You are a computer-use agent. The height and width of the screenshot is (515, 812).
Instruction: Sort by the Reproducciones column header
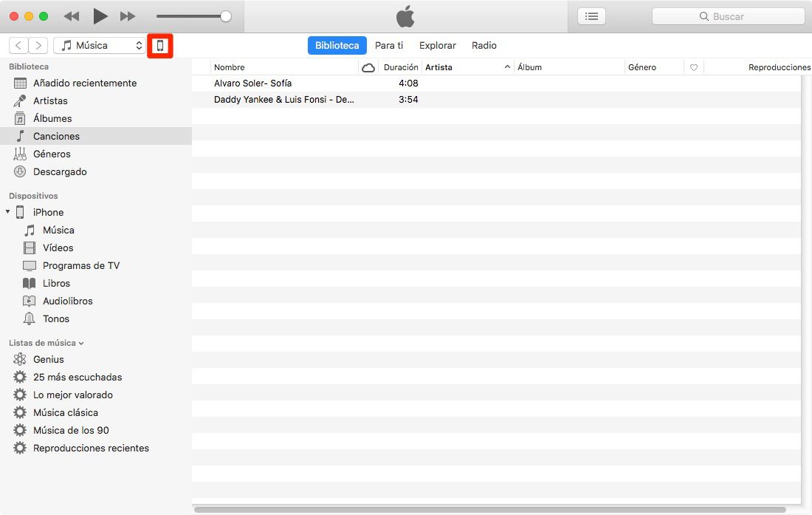(x=779, y=67)
